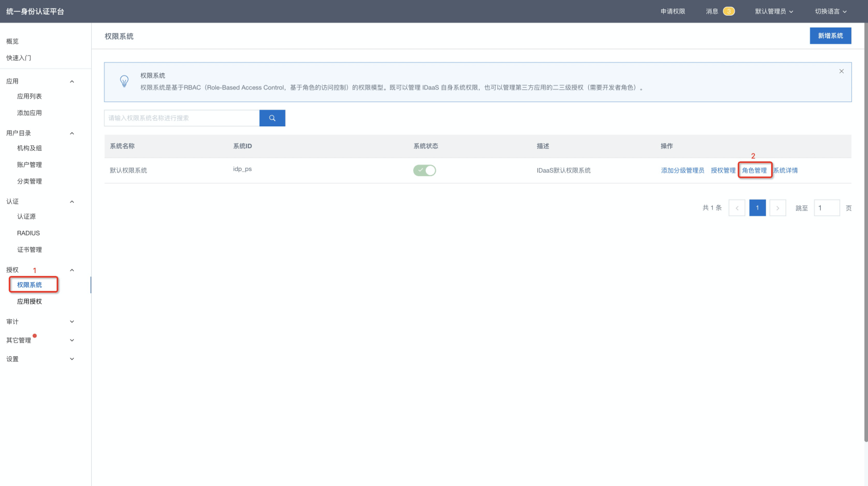This screenshot has width=868, height=486.
Task: Select RADIUS menu item
Action: [x=28, y=233]
